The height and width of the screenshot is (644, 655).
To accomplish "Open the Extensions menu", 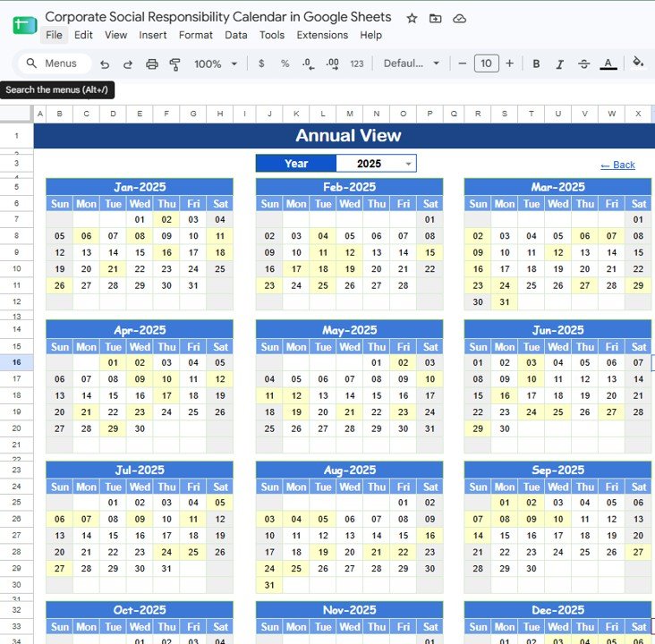I will (x=322, y=35).
